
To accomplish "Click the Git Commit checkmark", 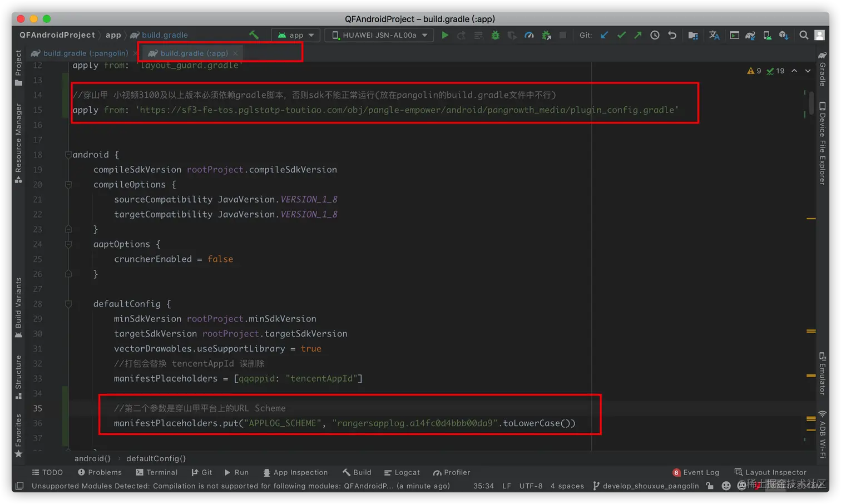I will [621, 35].
